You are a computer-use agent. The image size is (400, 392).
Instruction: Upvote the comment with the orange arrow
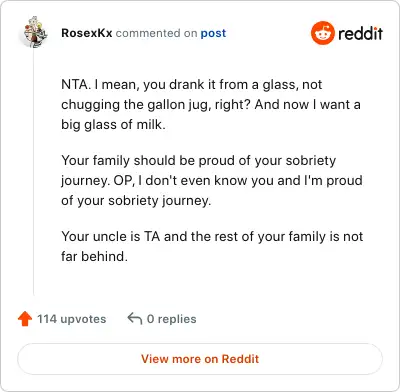25,319
